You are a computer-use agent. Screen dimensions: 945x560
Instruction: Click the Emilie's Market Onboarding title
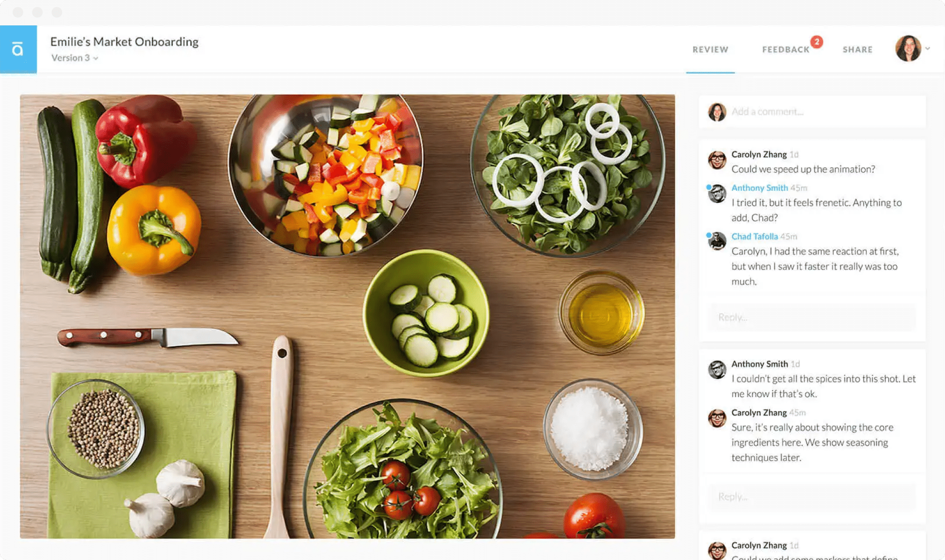coord(124,42)
